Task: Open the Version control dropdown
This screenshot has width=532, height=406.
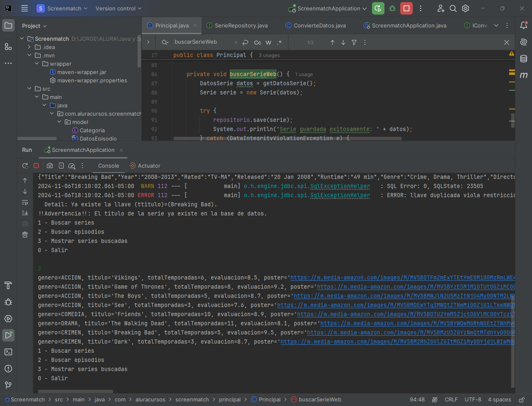Action: point(118,8)
